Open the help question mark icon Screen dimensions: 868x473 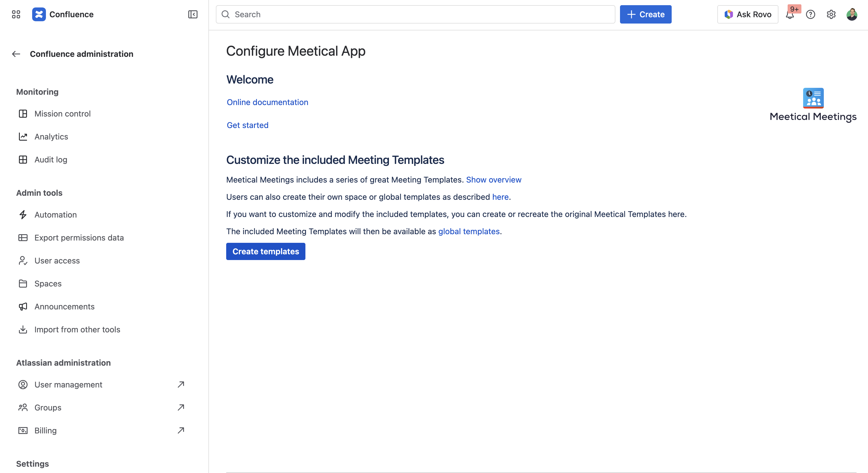[x=810, y=14]
